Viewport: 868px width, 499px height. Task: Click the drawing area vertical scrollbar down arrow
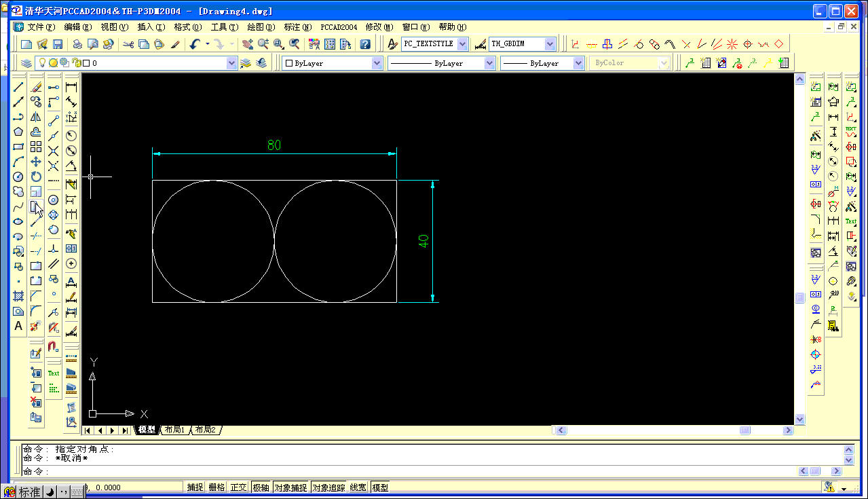(800, 420)
